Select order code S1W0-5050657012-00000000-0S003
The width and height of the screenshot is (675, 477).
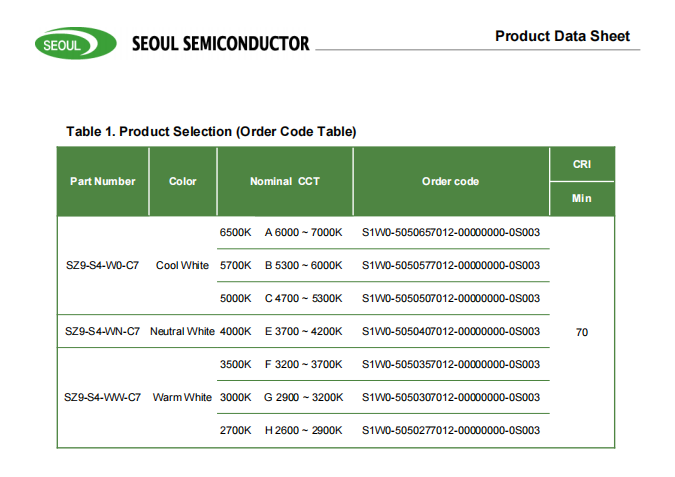point(450,232)
